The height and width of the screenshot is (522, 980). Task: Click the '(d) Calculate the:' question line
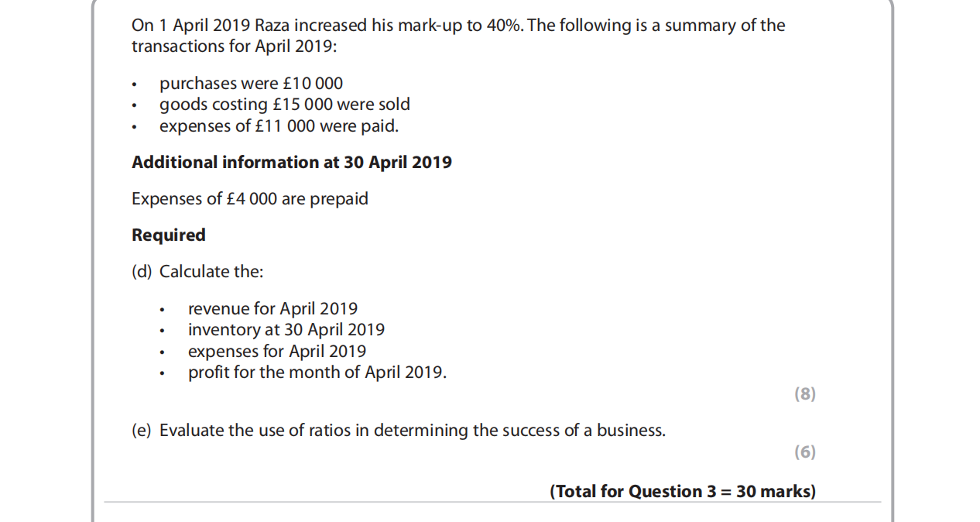[197, 272]
